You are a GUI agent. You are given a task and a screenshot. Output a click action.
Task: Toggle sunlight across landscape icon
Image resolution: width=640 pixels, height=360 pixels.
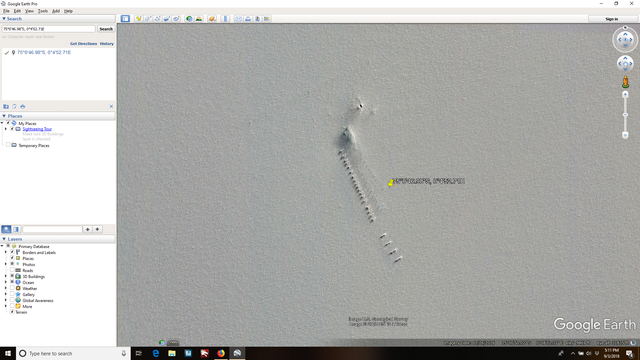click(199, 19)
